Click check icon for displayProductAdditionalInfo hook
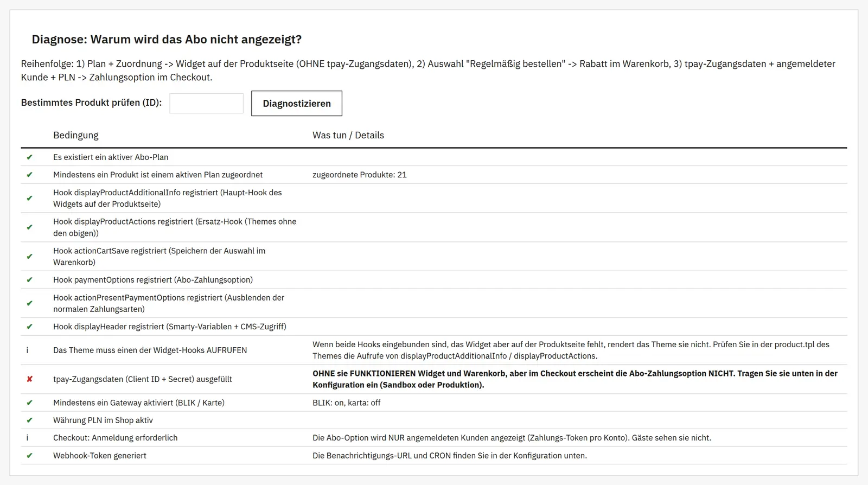Image resolution: width=868 pixels, height=485 pixels. [29, 198]
